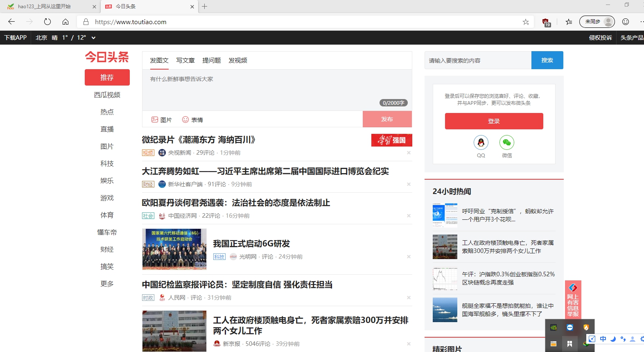Click the 中 input method indicator
The width and height of the screenshot is (644, 352).
(603, 339)
